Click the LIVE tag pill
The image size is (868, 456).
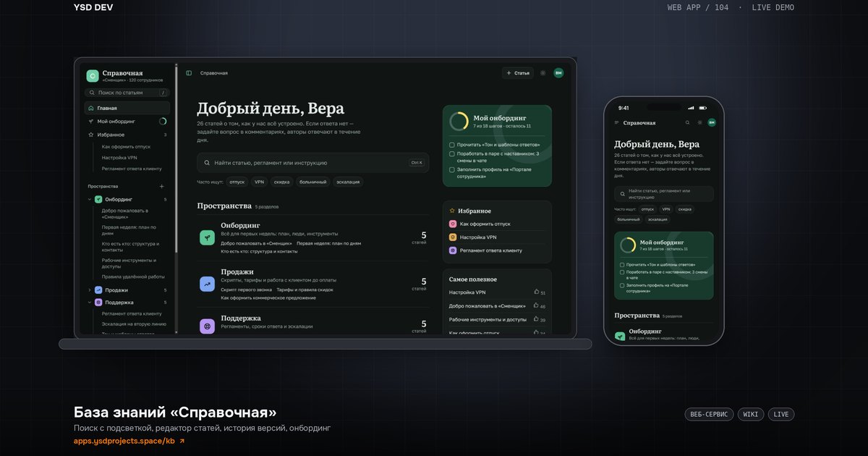click(x=781, y=415)
